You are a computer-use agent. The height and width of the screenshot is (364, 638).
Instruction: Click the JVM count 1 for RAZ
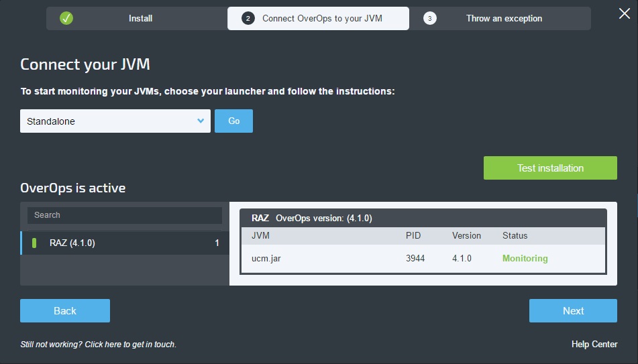217,243
